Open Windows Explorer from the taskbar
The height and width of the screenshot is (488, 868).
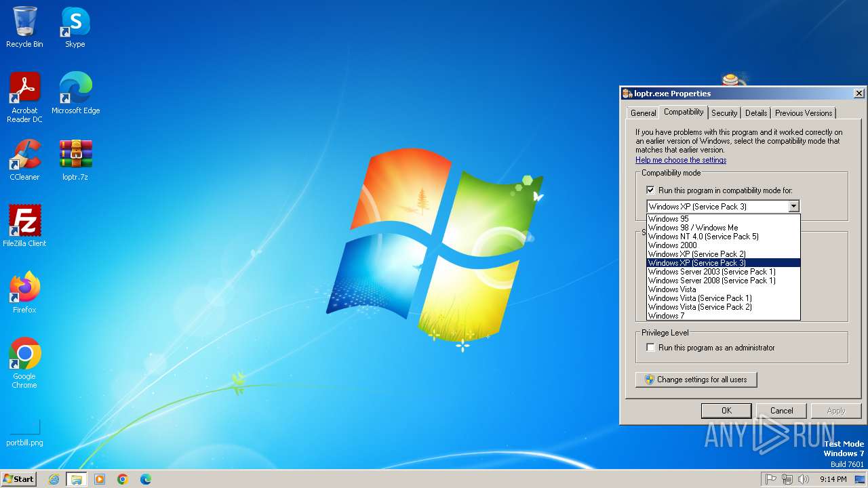77,479
